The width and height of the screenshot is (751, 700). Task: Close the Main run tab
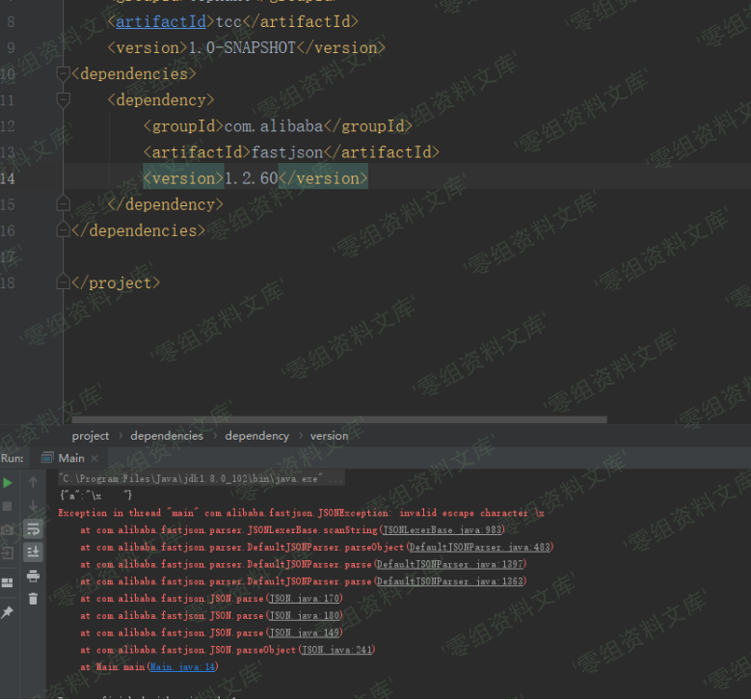pyautogui.click(x=95, y=459)
